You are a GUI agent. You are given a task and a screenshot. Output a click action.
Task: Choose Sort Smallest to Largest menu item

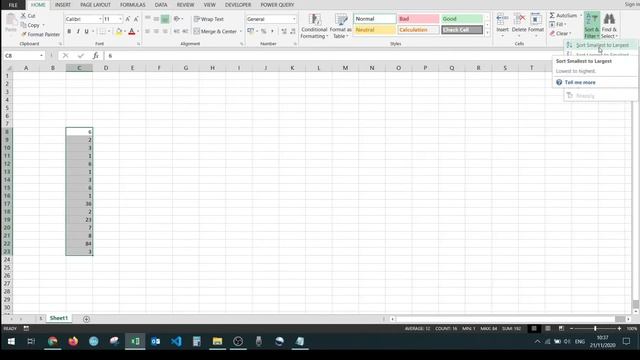point(600,45)
